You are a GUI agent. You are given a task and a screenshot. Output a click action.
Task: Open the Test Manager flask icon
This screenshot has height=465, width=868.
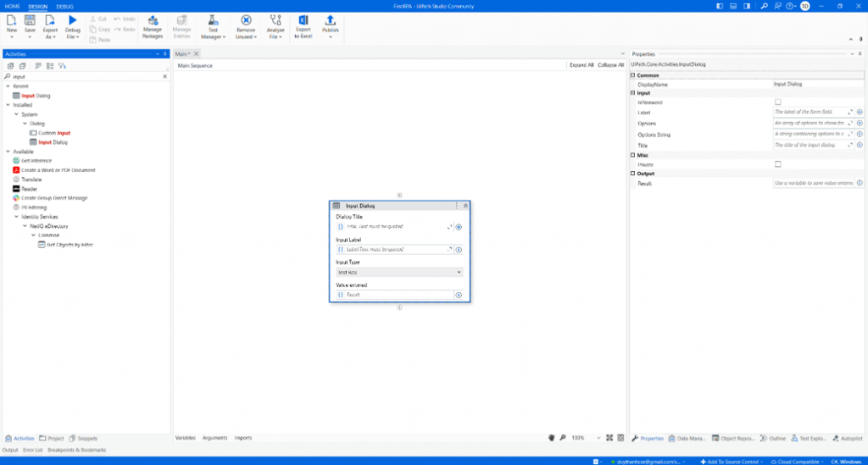pyautogui.click(x=213, y=20)
